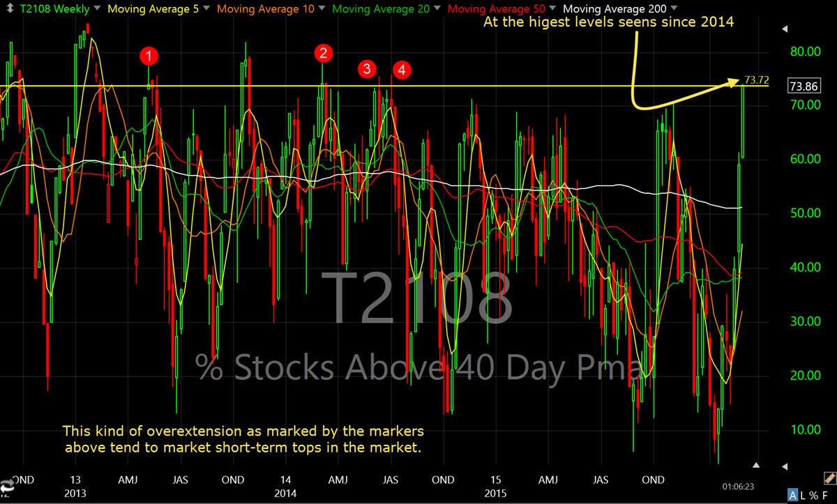The width and height of the screenshot is (837, 504).
Task: Click the 10.00 price scale label
Action: click(804, 429)
